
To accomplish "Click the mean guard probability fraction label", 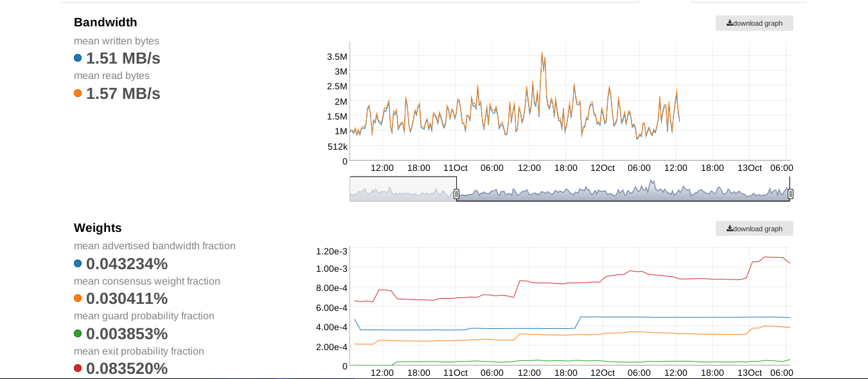I will pyautogui.click(x=144, y=316).
